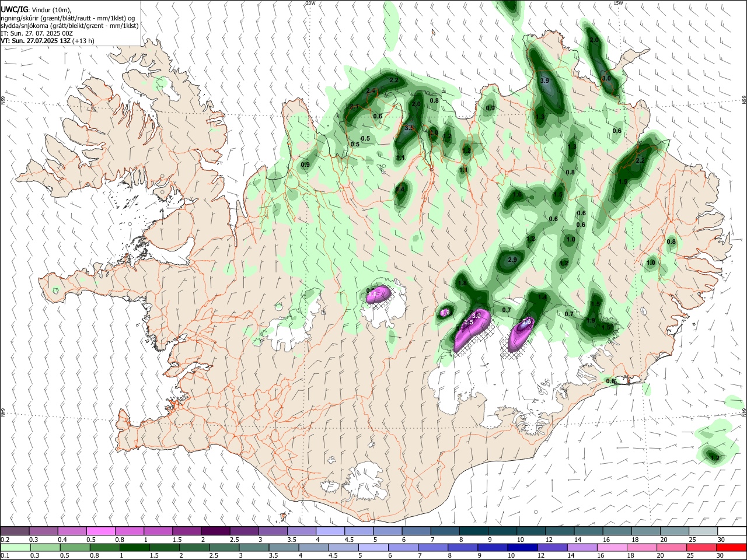
Task: Click the UWC/IG title text
Action: (x=14, y=10)
